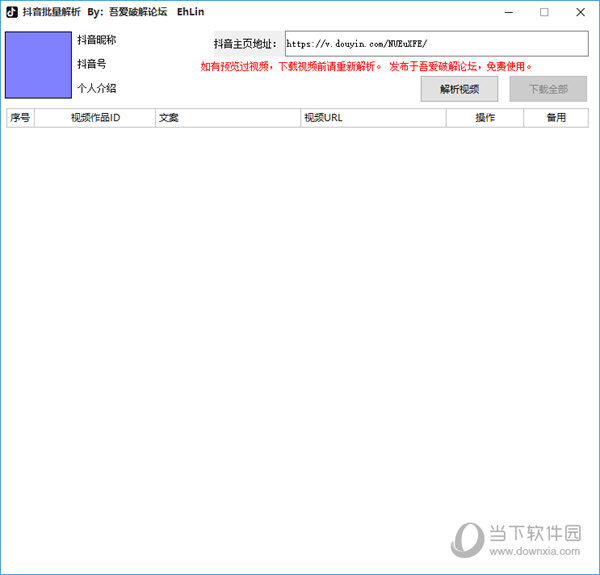
Task: Select the 序号 column header
Action: click(x=20, y=118)
